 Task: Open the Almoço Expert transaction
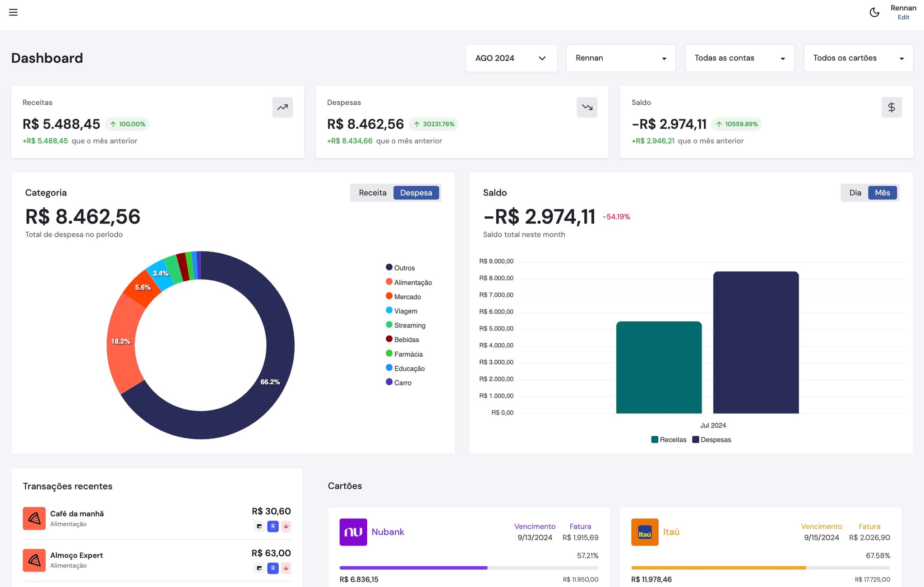point(157,560)
